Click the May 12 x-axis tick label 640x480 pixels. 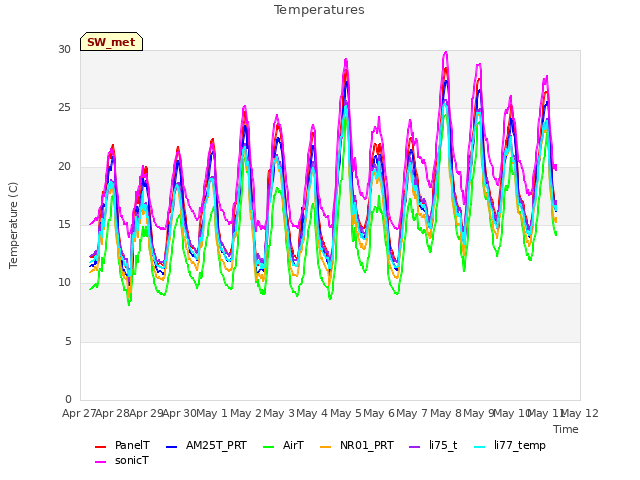click(580, 413)
